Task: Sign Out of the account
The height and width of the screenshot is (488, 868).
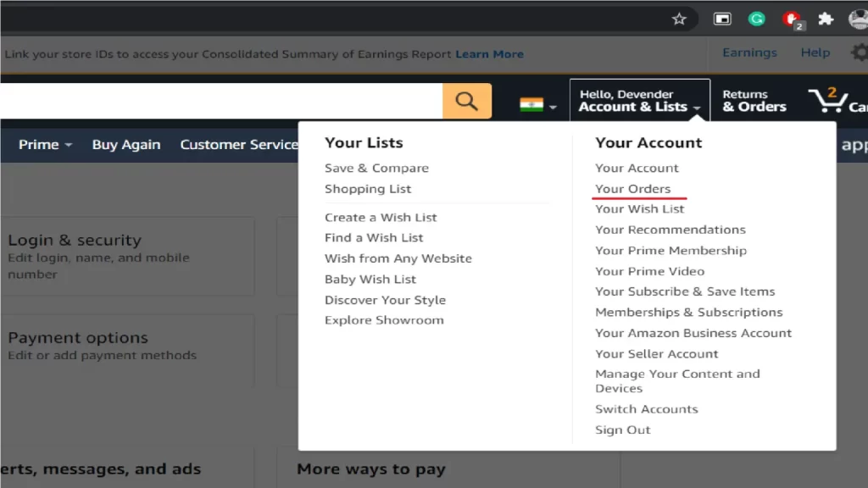Action: tap(623, 430)
